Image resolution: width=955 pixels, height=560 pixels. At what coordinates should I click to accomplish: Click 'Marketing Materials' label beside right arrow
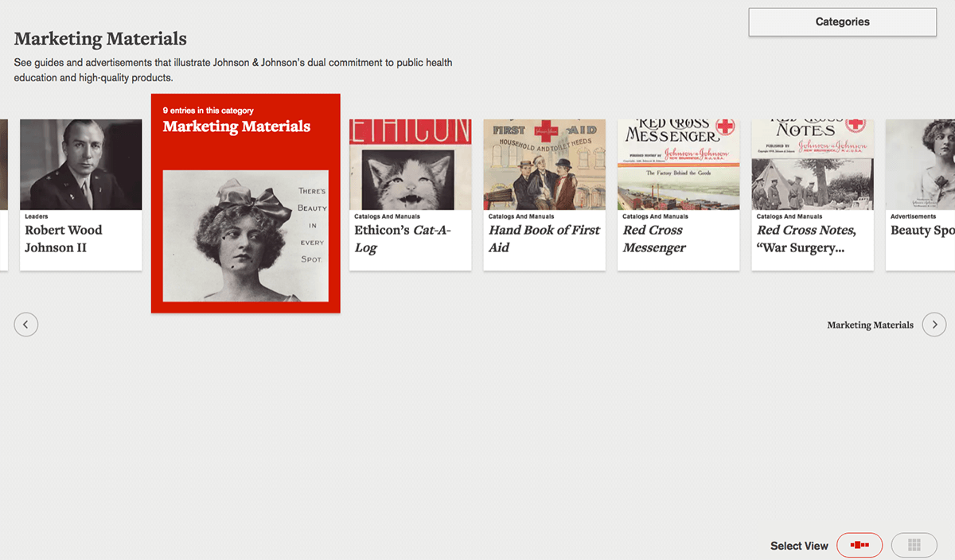(x=870, y=325)
